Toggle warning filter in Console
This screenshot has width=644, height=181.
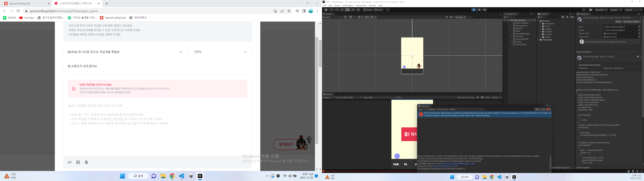click(x=543, y=109)
